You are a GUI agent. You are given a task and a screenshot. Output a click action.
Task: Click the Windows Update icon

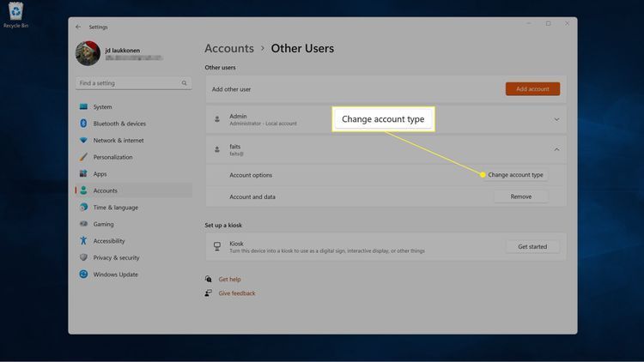point(83,275)
